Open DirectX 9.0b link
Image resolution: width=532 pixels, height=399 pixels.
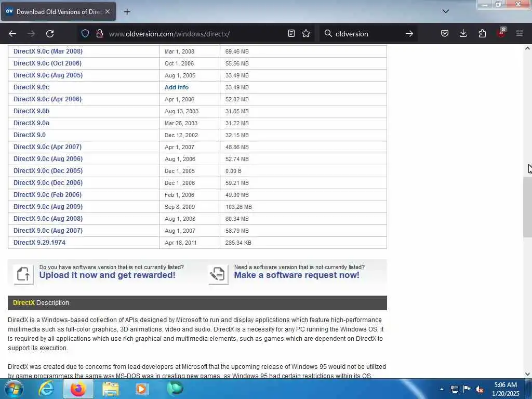coord(31,111)
